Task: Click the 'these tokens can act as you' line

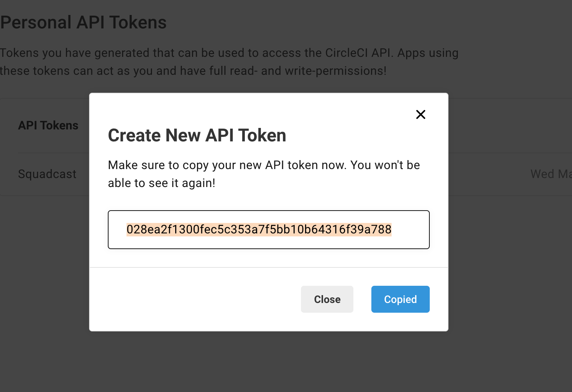Action: [x=193, y=71]
